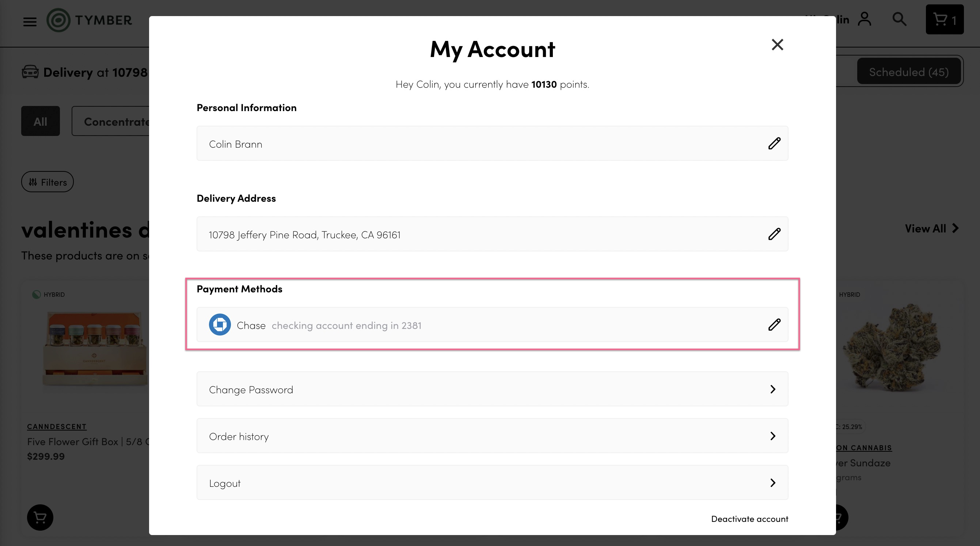Edit delivery address pencil icon

774,234
